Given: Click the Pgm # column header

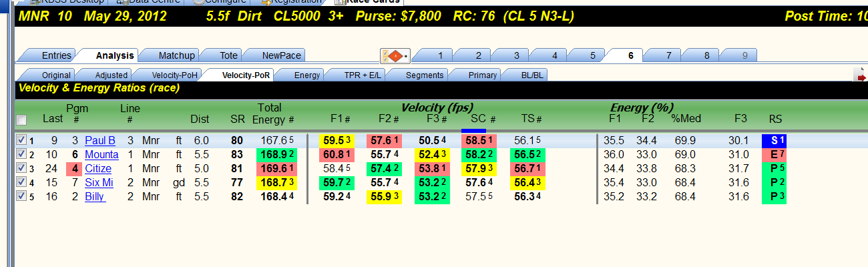Looking at the screenshot, I should [x=77, y=113].
